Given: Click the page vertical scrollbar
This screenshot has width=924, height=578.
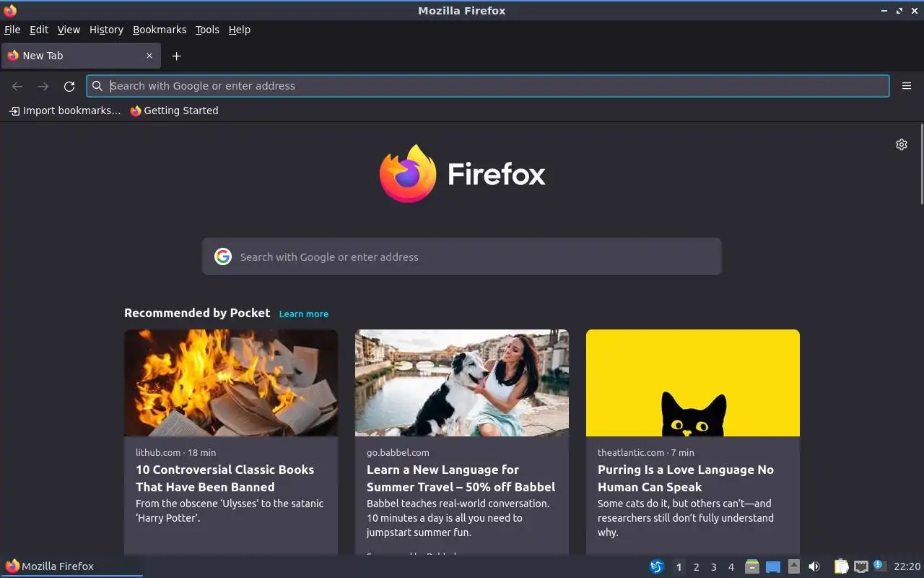Looking at the screenshot, I should tap(921, 164).
